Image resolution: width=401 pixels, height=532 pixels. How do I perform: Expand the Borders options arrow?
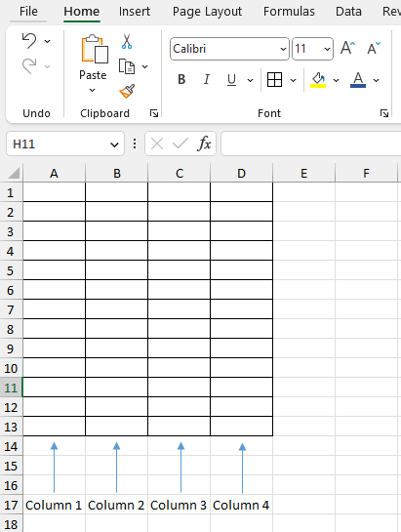[x=293, y=80]
